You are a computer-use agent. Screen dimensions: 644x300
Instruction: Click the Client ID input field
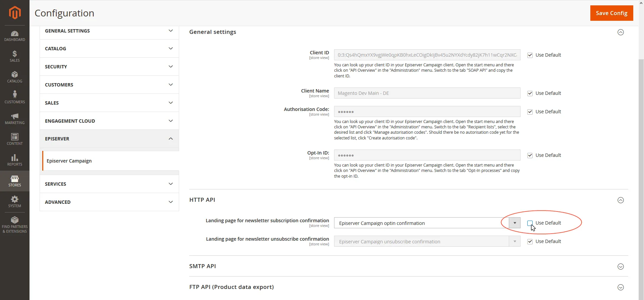click(x=427, y=55)
